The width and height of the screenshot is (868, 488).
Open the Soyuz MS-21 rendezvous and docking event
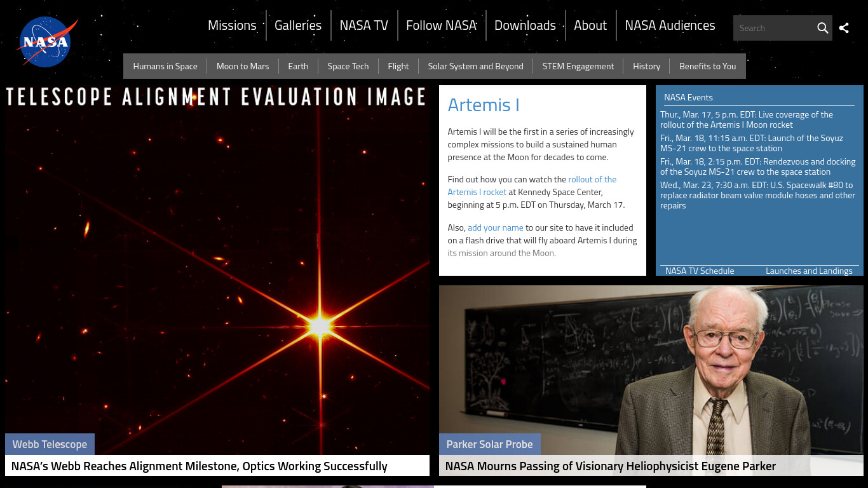click(x=758, y=166)
